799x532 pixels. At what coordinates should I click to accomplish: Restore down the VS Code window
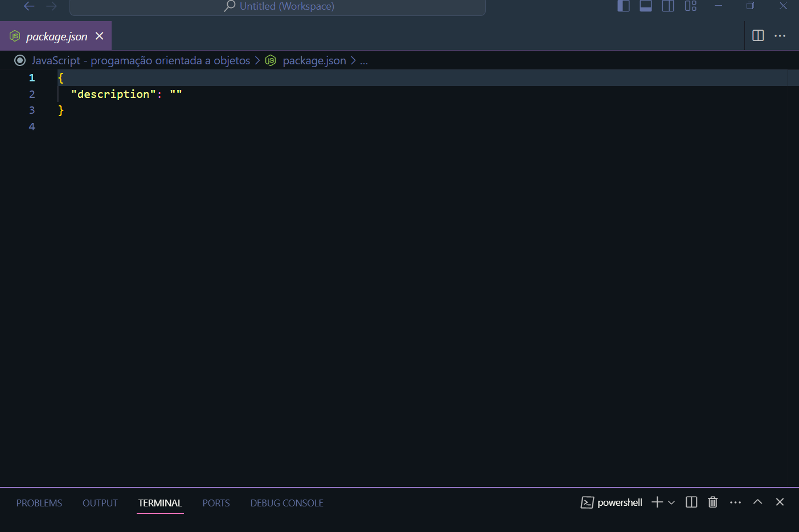[750, 6]
